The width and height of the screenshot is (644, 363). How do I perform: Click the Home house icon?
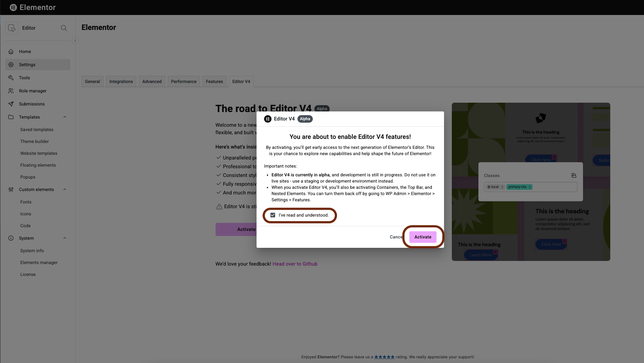coord(11,52)
